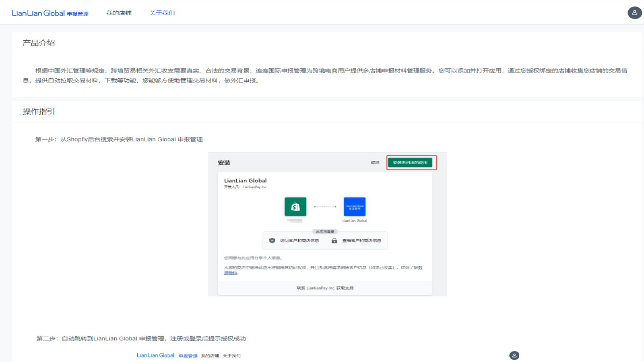Select the 第二步 instruction text line
The image size is (644, 362).
pyautogui.click(x=141, y=339)
